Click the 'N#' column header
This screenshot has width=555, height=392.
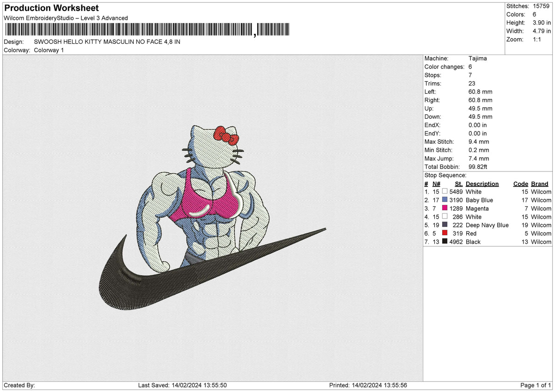coord(437,184)
